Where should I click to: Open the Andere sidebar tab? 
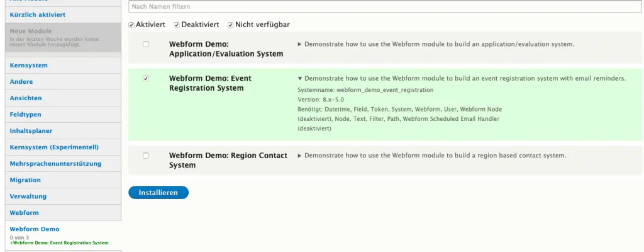click(63, 81)
